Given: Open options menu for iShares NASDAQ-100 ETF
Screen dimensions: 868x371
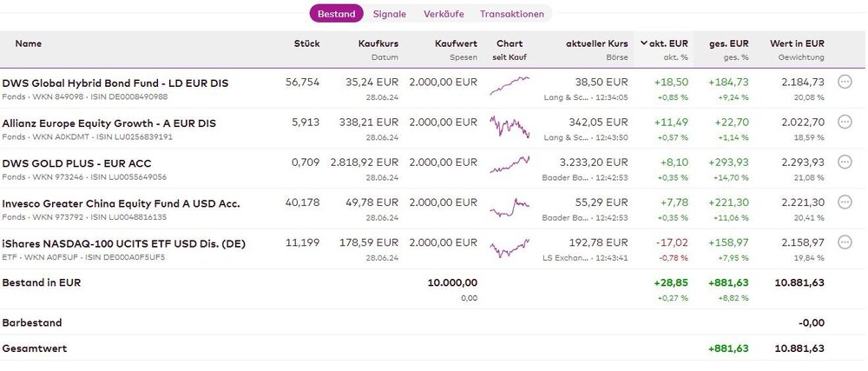Looking at the screenshot, I should 845,243.
